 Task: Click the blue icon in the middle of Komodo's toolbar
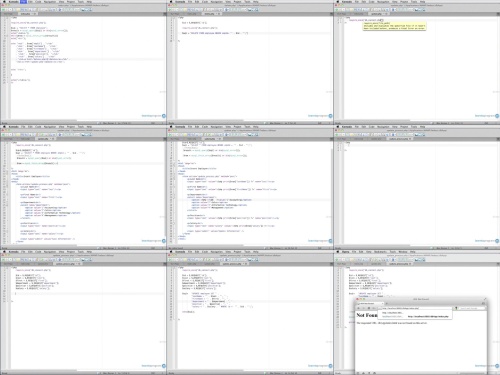pos(60,10)
